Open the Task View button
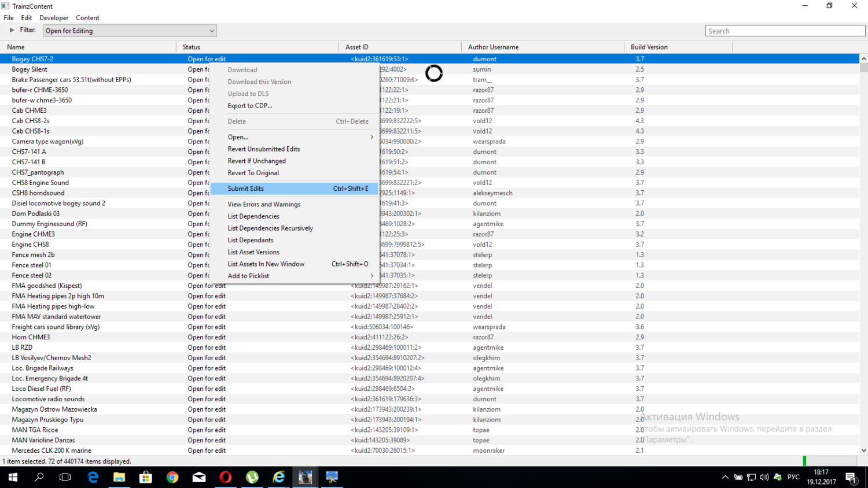Screen dimensions: 868x488 click(x=65, y=477)
